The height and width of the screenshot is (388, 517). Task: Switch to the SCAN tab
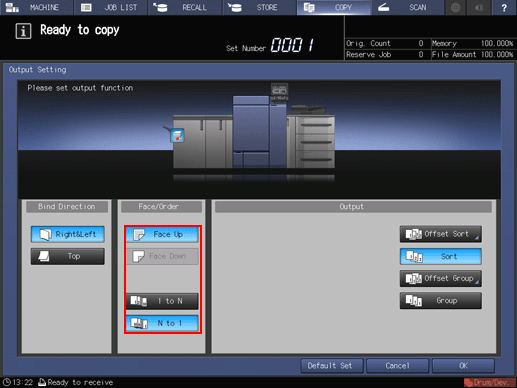(x=408, y=7)
